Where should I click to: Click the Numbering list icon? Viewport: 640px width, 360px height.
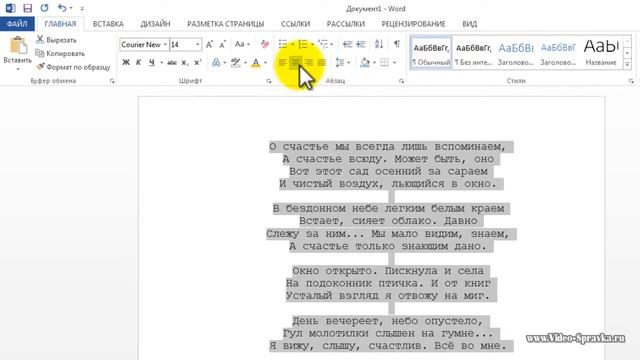pos(302,44)
